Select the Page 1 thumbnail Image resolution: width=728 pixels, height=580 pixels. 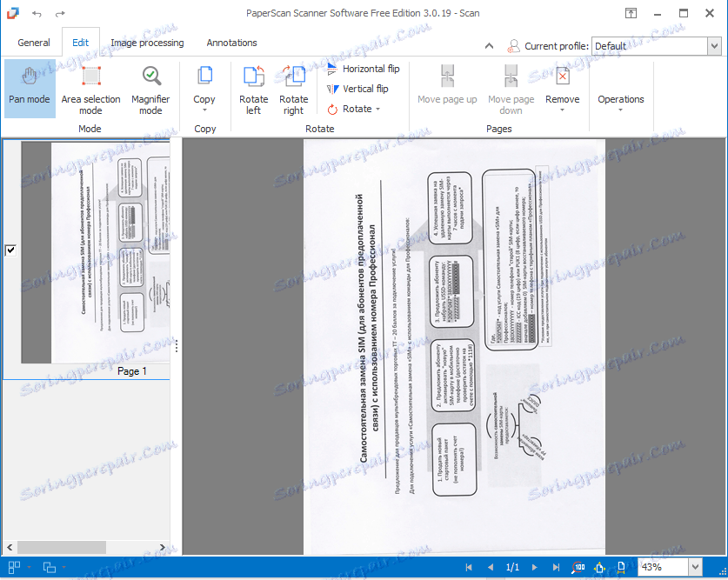point(95,253)
